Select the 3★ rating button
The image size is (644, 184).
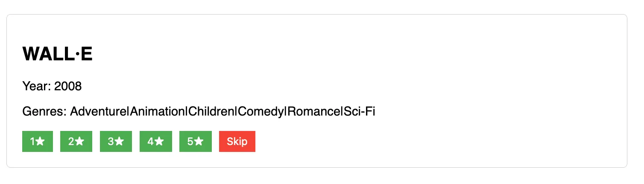tap(116, 141)
